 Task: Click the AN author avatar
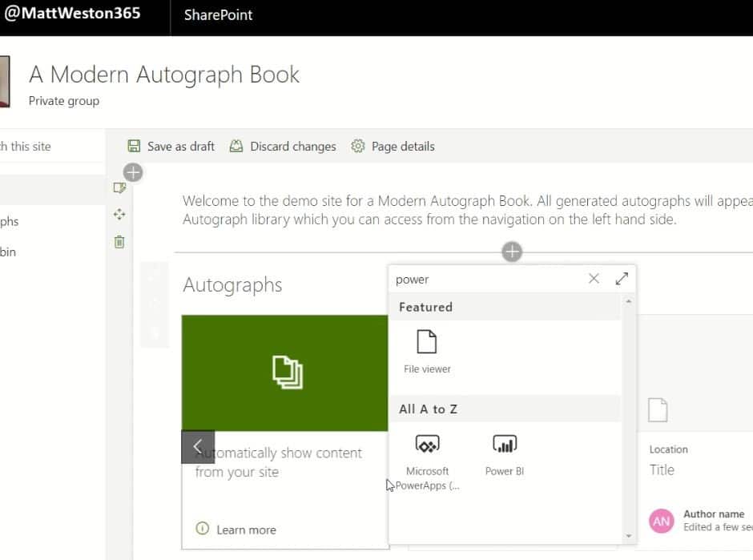click(661, 521)
